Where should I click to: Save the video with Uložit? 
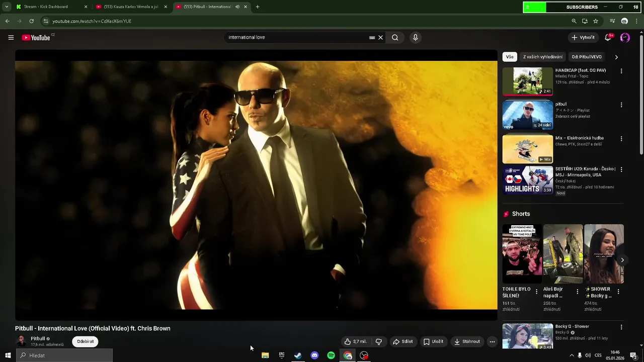pyautogui.click(x=433, y=341)
